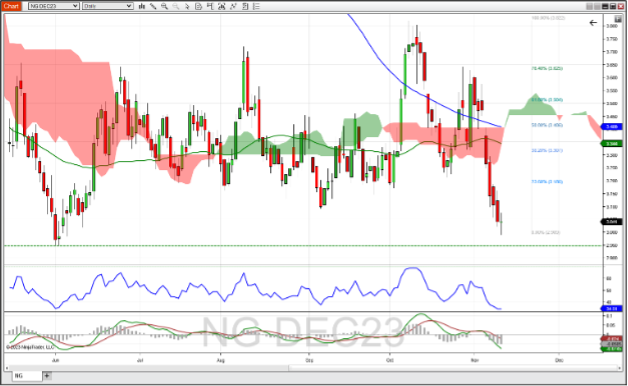628x386 pixels.
Task: Open the strategies icon
Action: (x=233, y=6)
